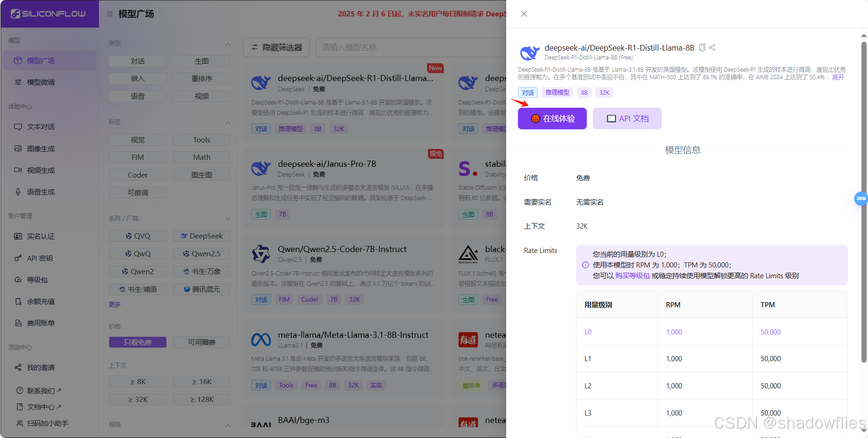
Task: Toggle the Coder tag filter
Action: click(138, 175)
